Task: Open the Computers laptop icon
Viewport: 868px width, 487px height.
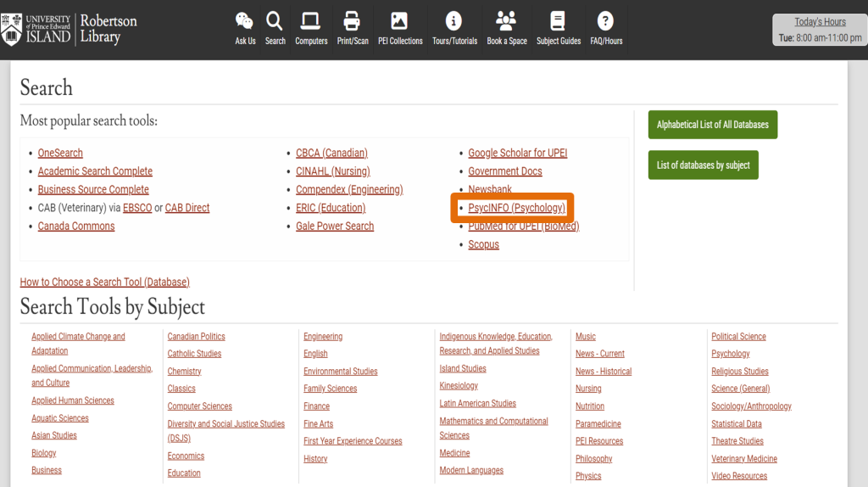Action: click(x=311, y=22)
